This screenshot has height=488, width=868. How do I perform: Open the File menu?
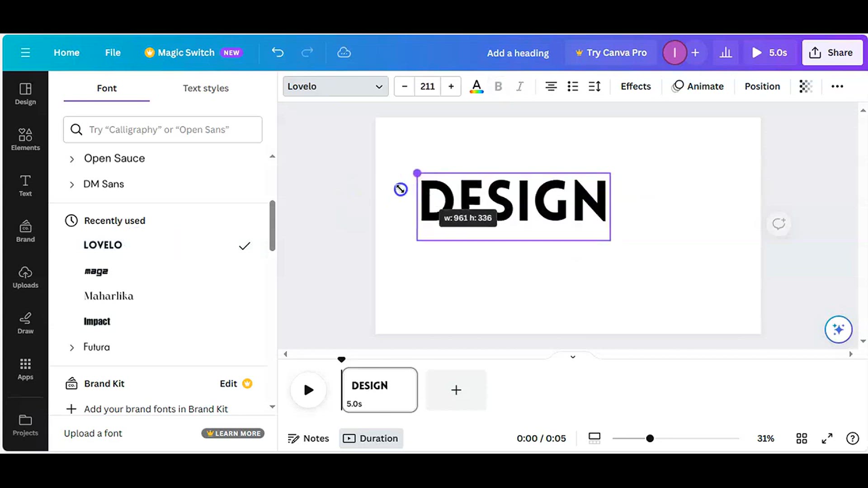pyautogui.click(x=113, y=52)
